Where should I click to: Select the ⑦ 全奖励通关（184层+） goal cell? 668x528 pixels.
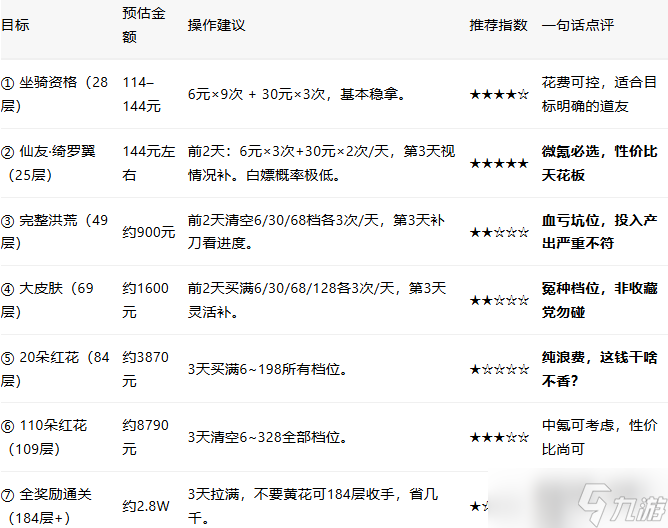click(54, 506)
